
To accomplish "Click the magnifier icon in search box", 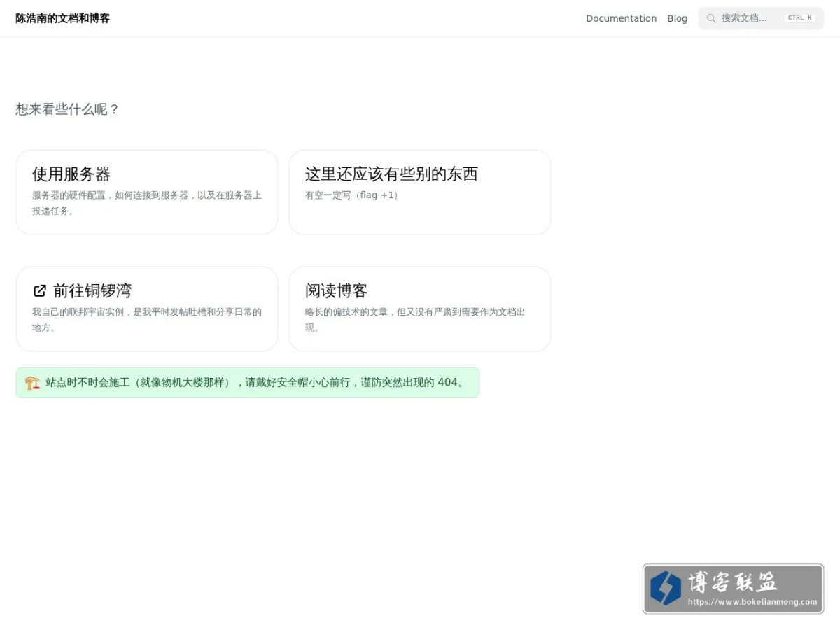I will 711,18.
